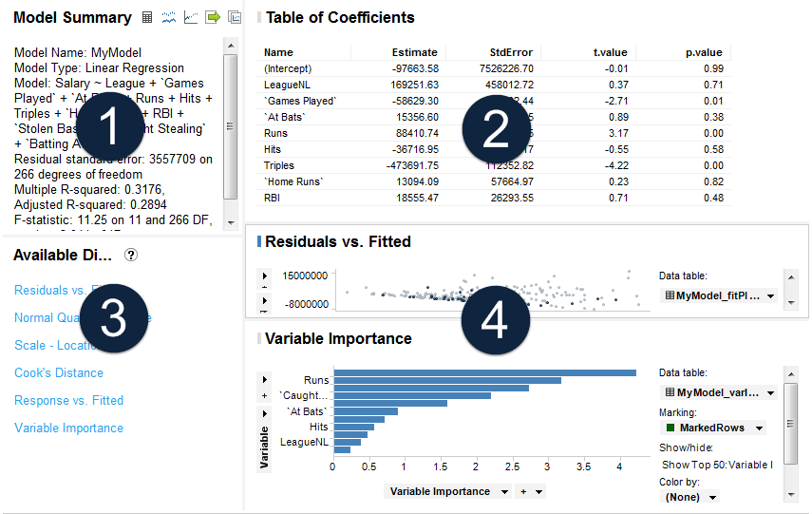Click the plus button left of Variable Importance chart
The width and height of the screenshot is (812, 514).
(265, 394)
